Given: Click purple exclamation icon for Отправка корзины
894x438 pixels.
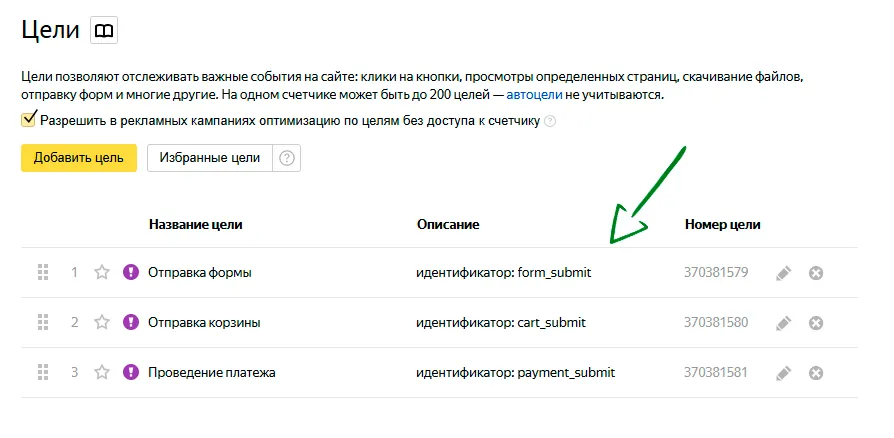Looking at the screenshot, I should (x=131, y=323).
